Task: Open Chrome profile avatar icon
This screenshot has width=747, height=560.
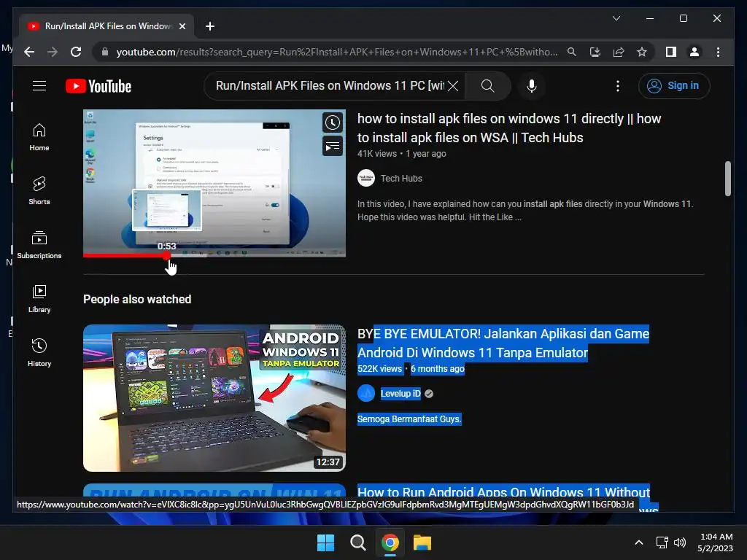Action: point(694,52)
